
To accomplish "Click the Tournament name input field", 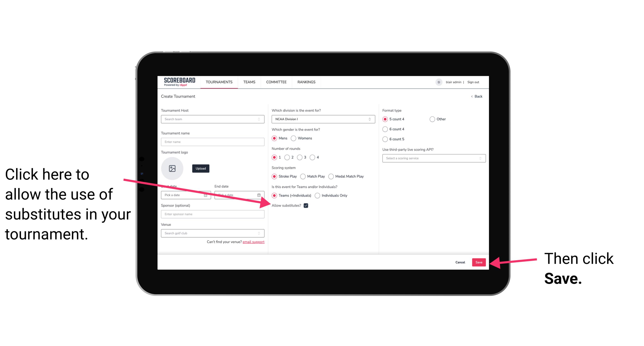I will tap(212, 142).
